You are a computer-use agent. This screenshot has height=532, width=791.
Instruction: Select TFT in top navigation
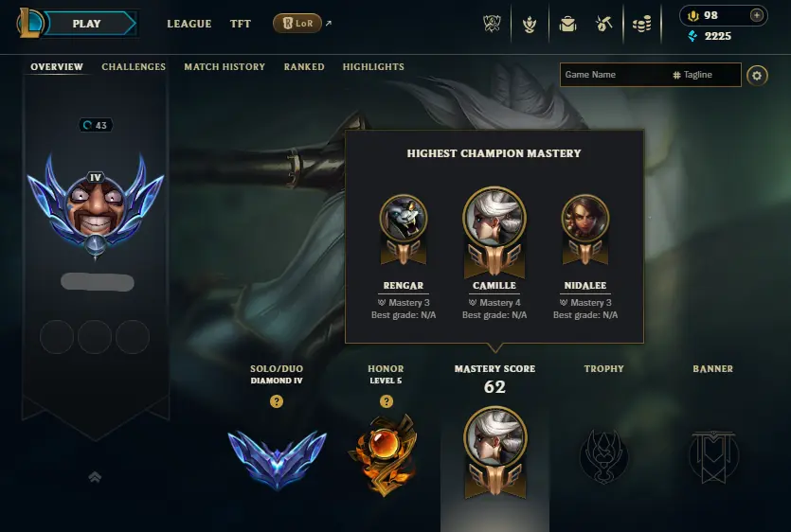click(240, 24)
